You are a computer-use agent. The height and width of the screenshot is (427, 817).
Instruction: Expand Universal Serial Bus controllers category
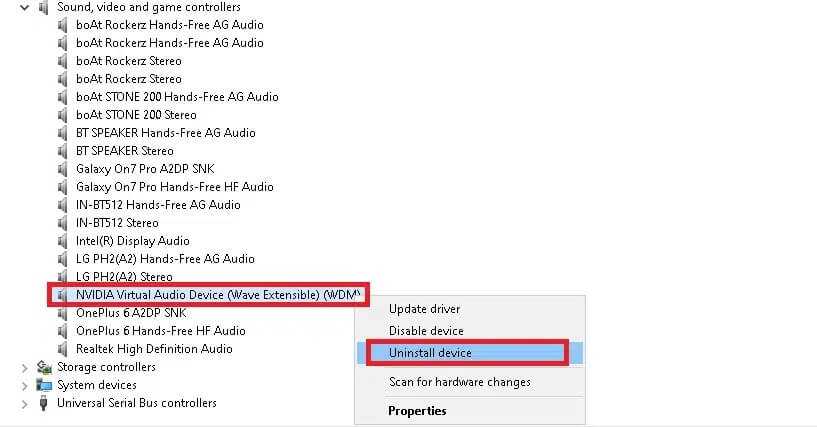[24, 404]
